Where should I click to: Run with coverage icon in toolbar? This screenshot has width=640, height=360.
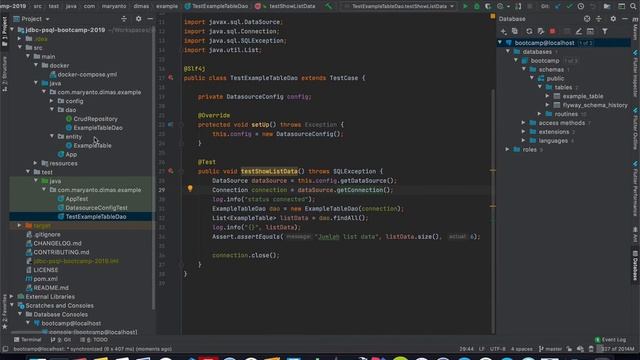coord(488,6)
